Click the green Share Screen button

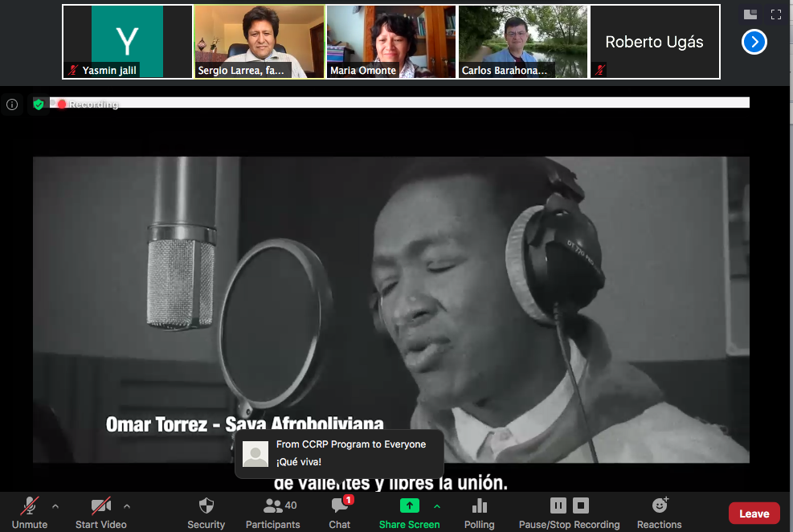coord(409,506)
